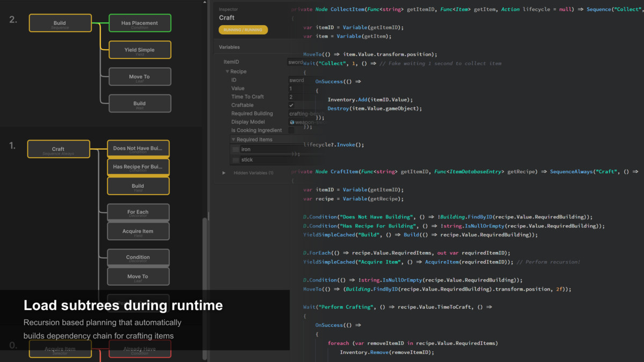Screen dimensions: 644x362
Task: Select the Has Placement condition node
Action: click(x=140, y=23)
